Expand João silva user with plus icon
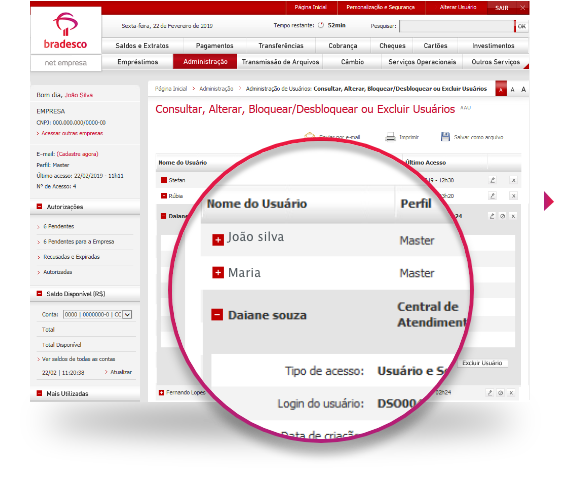The width and height of the screenshot is (561, 479). (218, 240)
